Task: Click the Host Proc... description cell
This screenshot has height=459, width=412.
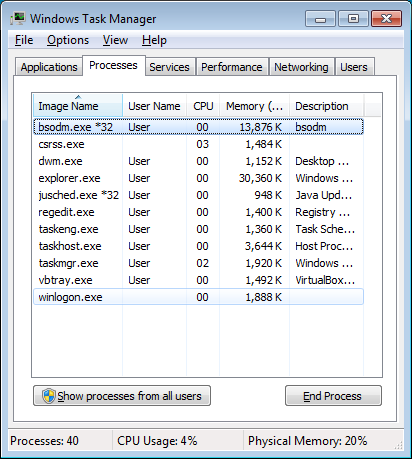Action: [324, 246]
